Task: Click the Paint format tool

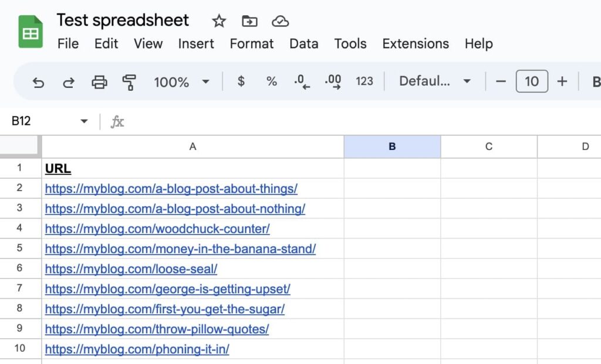Action: [130, 81]
